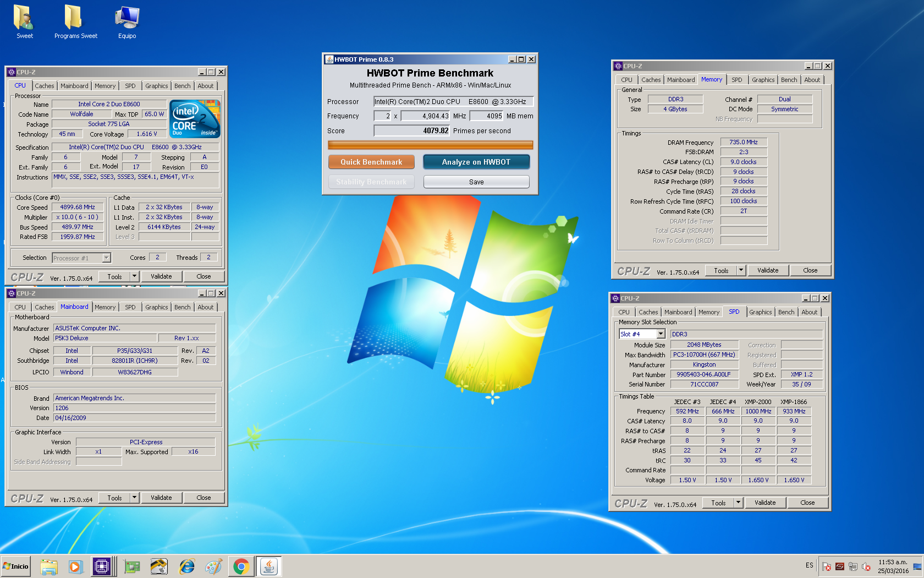Start the Quick Benchmark in HWBOT Prime
Viewport: 924px width, 578px height.
pos(371,162)
